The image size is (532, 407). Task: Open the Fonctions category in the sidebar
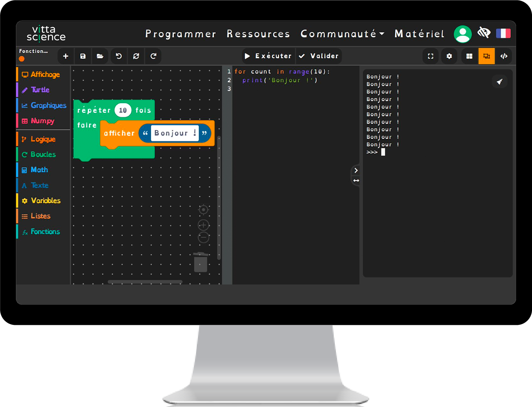[x=45, y=232]
